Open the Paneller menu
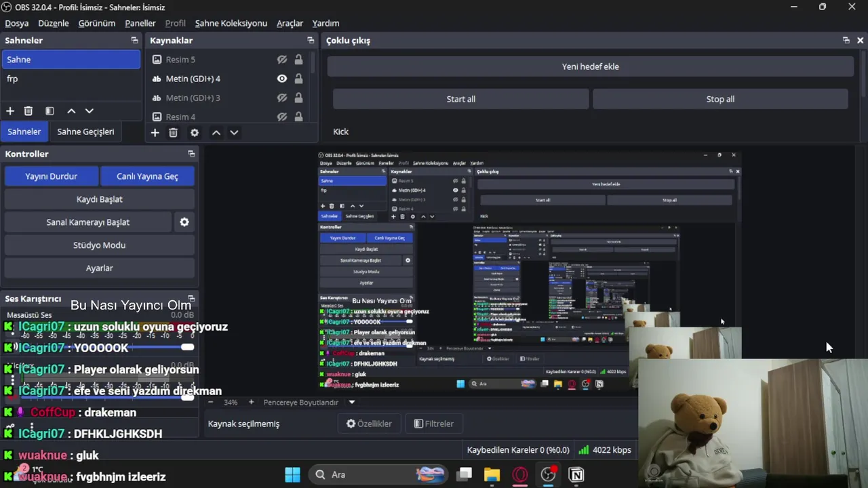 pyautogui.click(x=140, y=23)
